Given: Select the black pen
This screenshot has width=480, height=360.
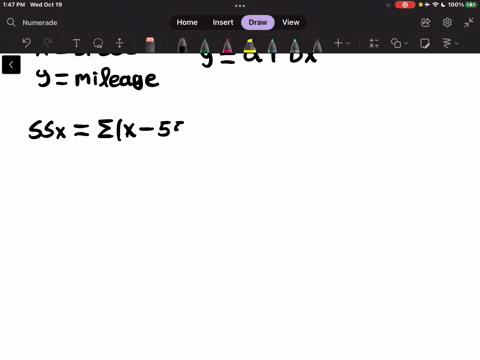Looking at the screenshot, I should [x=182, y=45].
